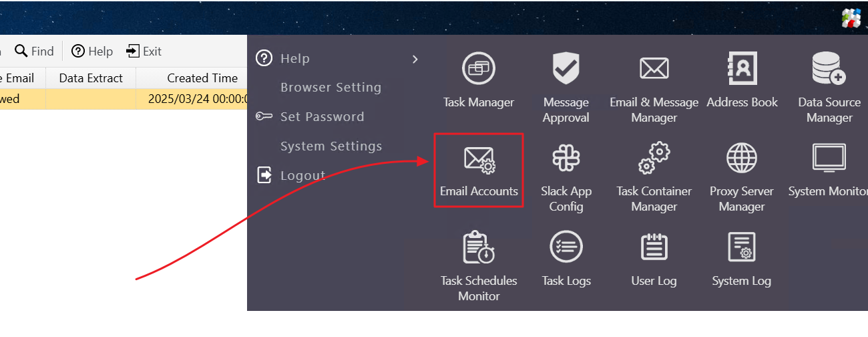Open Message Approval shield icon
The image size is (868, 337).
(x=566, y=68)
